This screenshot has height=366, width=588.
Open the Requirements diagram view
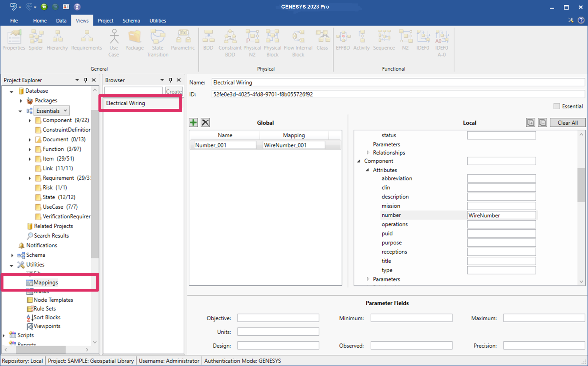[86, 40]
